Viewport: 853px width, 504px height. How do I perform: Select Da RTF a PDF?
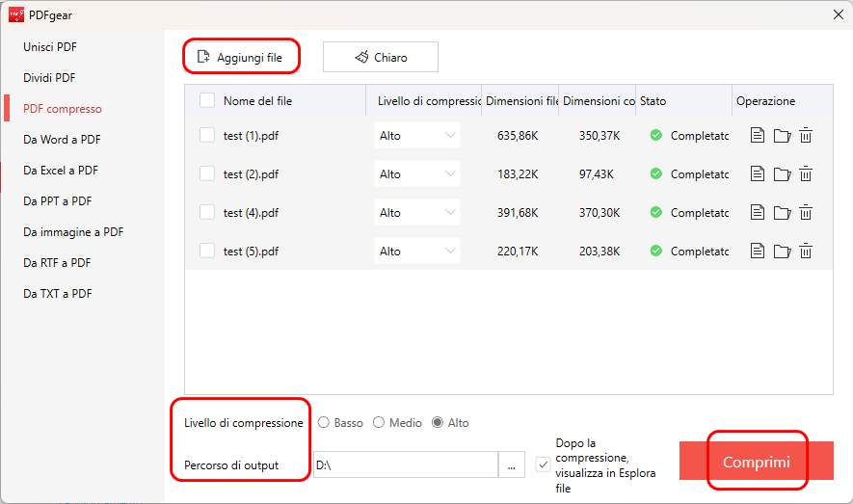click(57, 263)
